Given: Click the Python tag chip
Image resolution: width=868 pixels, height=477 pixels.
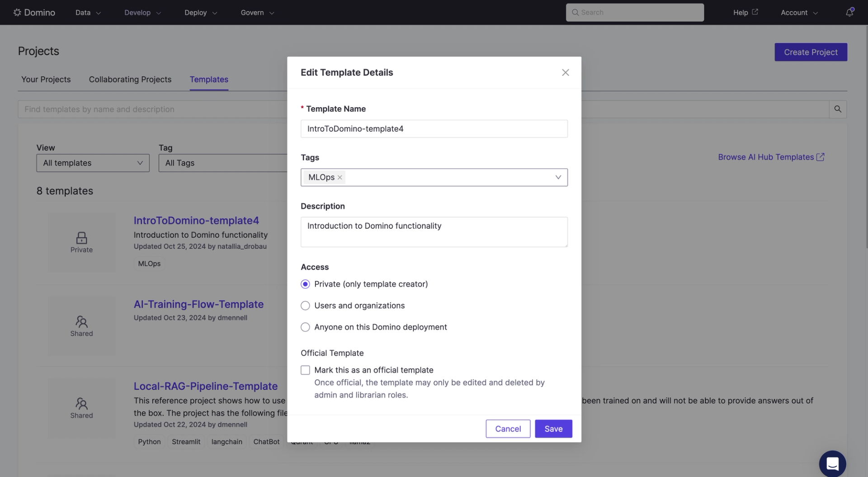Looking at the screenshot, I should [149, 442].
